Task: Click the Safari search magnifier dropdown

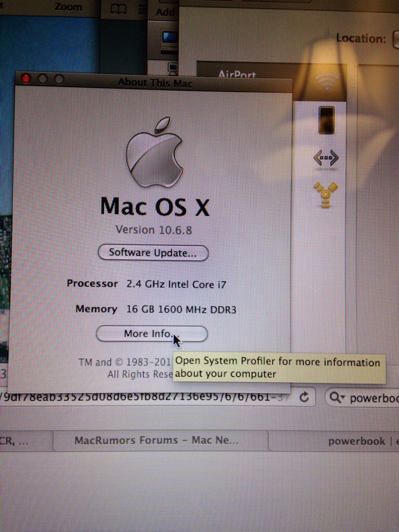Action: pos(337,397)
